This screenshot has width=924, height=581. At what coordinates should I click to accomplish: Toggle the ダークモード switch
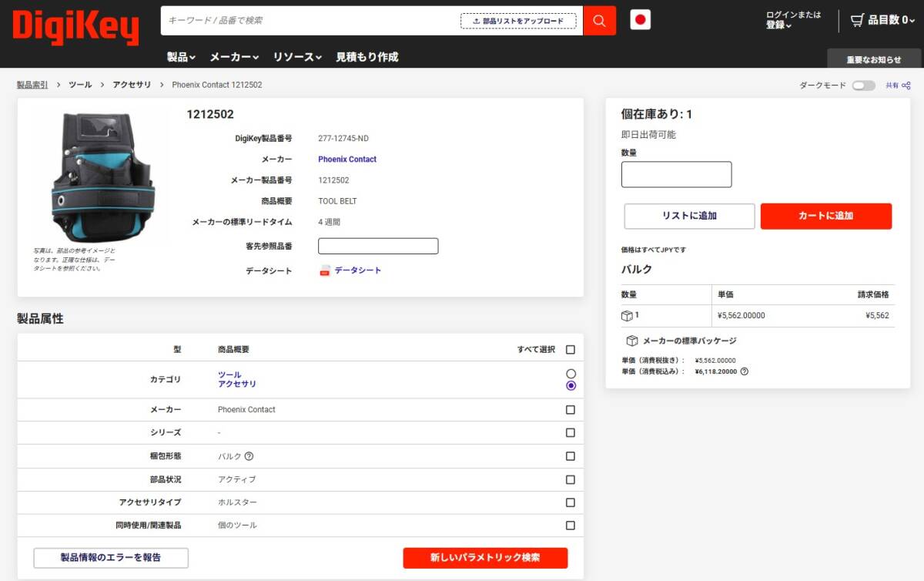(863, 86)
